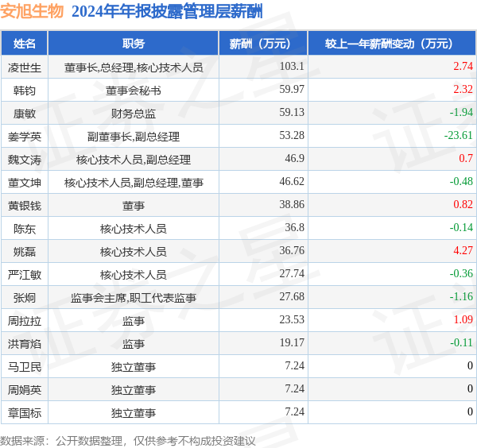This screenshot has width=477, height=448.
Task: Click the salary value 59.97
Action: [292, 89]
